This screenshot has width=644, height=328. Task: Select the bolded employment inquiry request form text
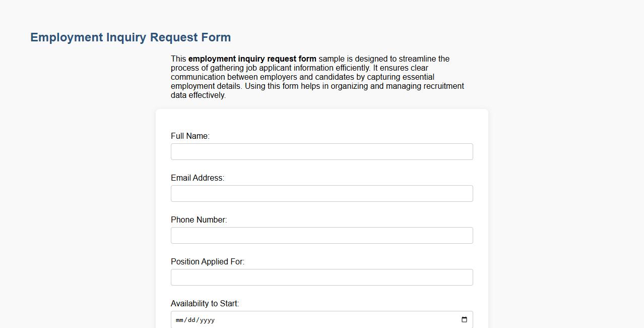[252, 59]
